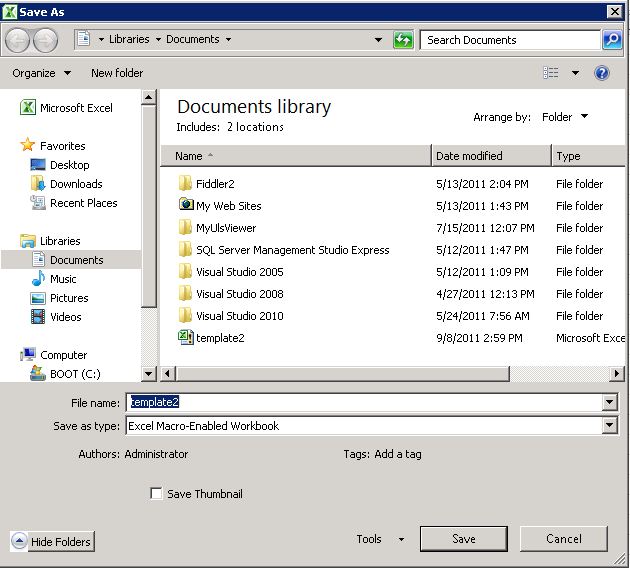Image resolution: width=630 pixels, height=568 pixels.
Task: Click the Back navigation arrow button
Action: coord(18,40)
